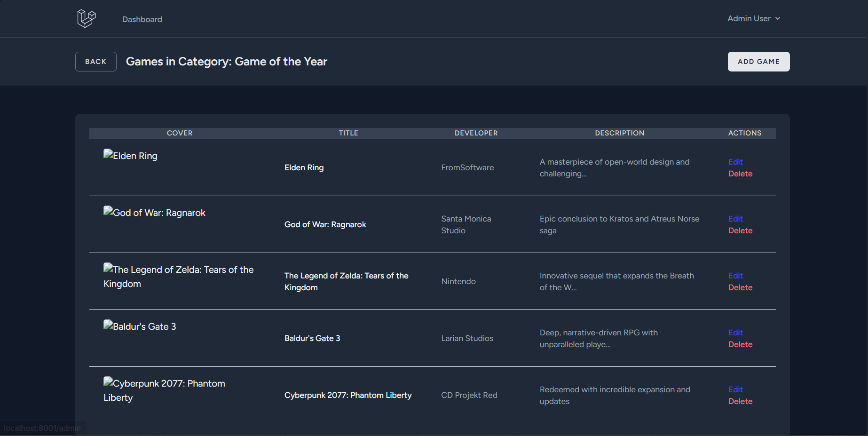Click the COVER column header
Image resolution: width=868 pixels, height=436 pixels.
180,133
